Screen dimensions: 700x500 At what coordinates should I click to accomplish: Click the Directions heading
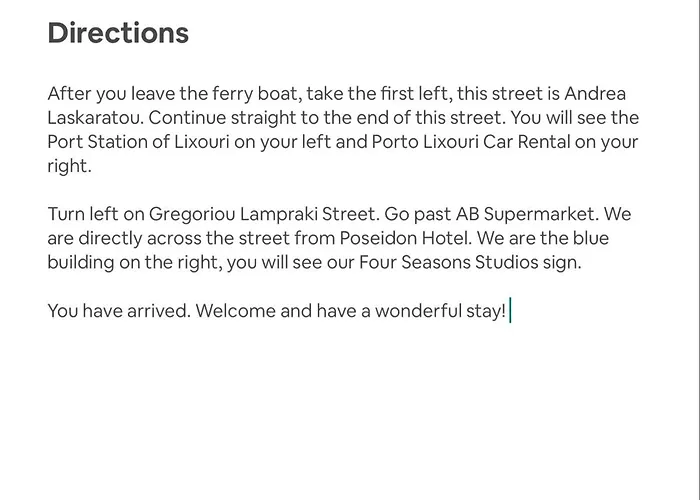tap(118, 33)
